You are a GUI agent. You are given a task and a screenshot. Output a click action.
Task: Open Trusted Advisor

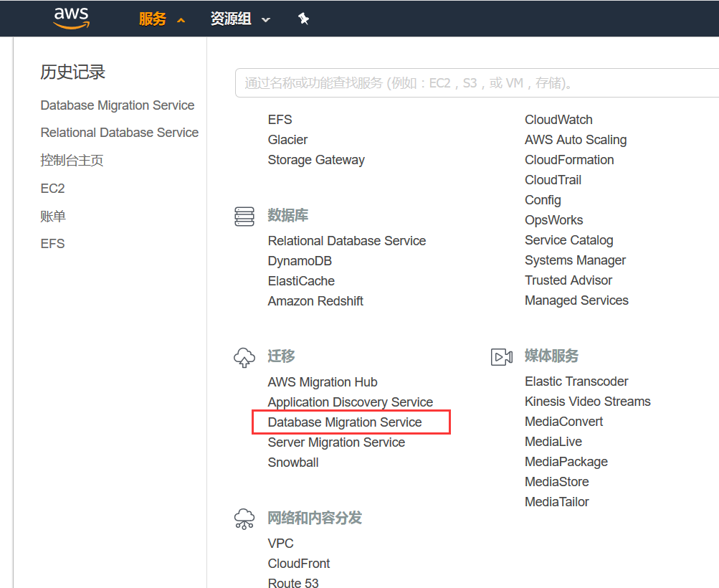(x=568, y=280)
